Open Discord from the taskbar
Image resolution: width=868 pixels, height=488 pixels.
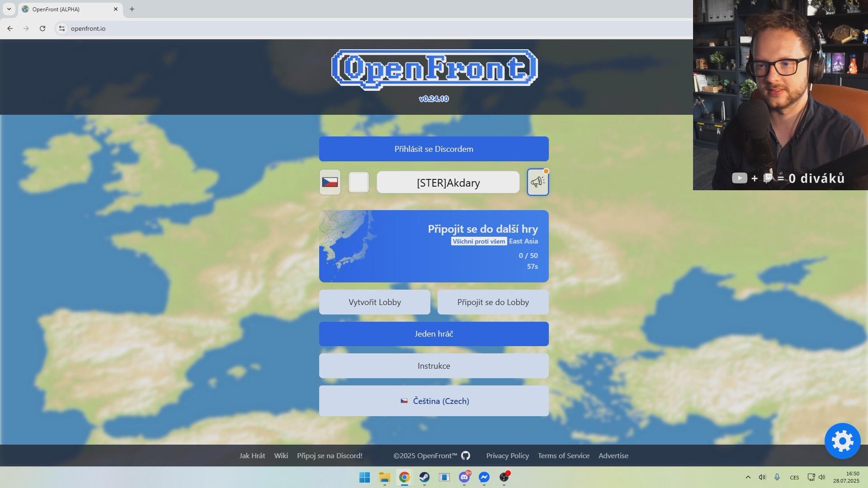464,477
